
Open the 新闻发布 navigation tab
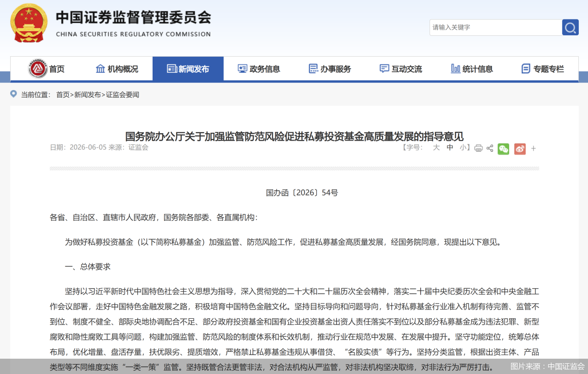(x=188, y=69)
